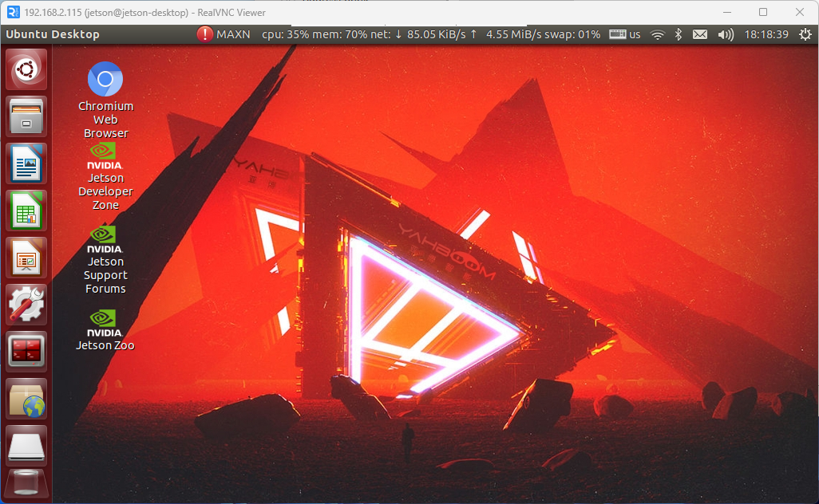This screenshot has width=819, height=504.
Task: Launch LibreOffice Calc spreadsheet icon
Action: tap(26, 211)
